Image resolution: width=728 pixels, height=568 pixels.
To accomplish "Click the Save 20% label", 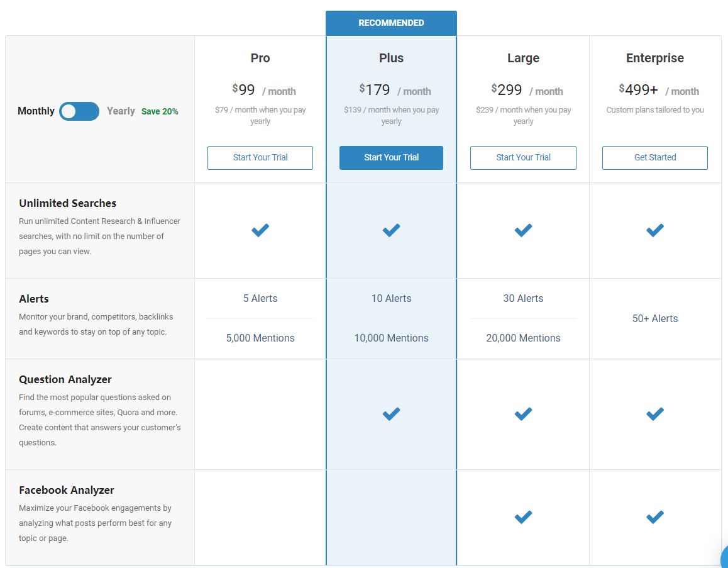I will pos(160,112).
